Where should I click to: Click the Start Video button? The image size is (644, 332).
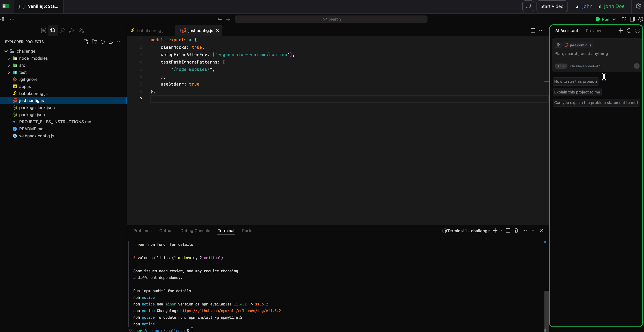click(551, 6)
